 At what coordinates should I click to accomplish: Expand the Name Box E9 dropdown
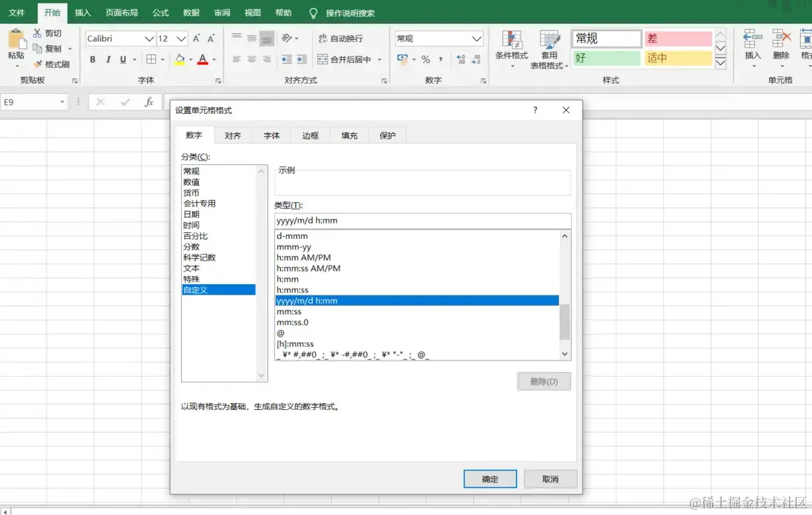pyautogui.click(x=62, y=102)
